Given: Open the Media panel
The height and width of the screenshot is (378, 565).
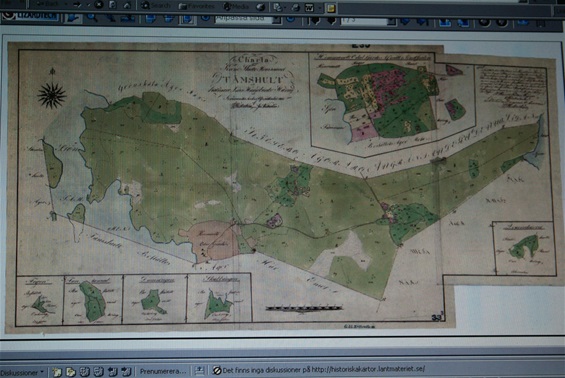Looking at the screenshot, I should pyautogui.click(x=236, y=6).
